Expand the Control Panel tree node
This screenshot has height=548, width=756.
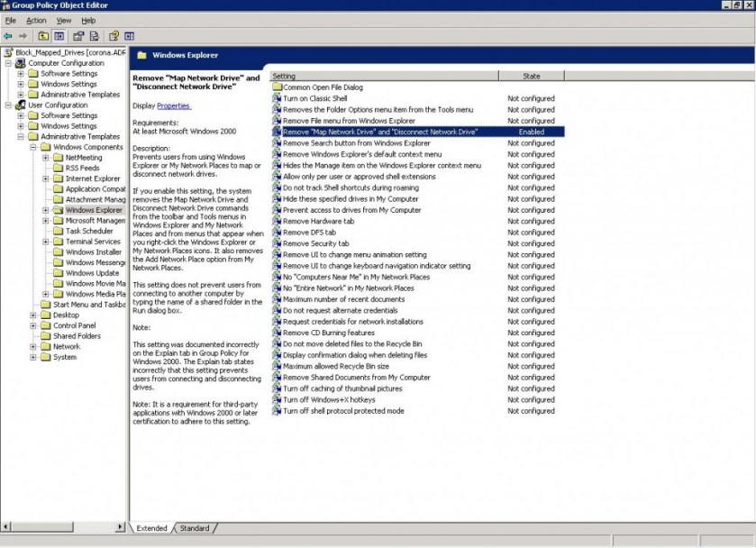[33, 325]
